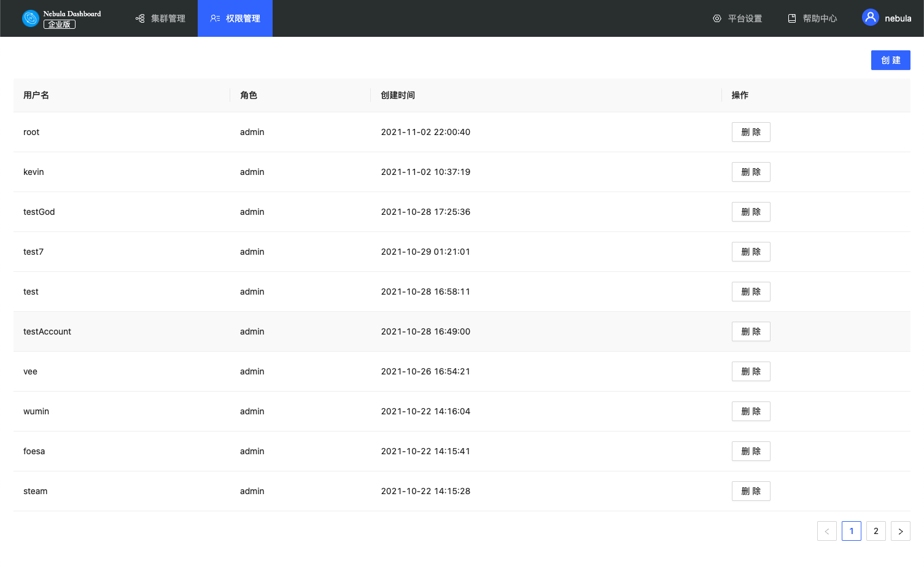Click the permission management user icon

215,18
